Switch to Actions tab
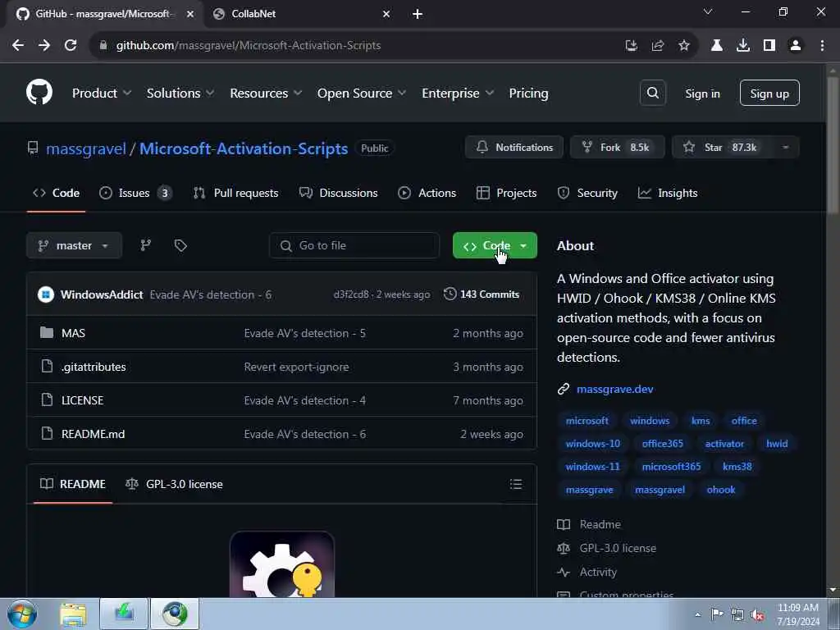The height and width of the screenshot is (630, 840). tap(427, 193)
